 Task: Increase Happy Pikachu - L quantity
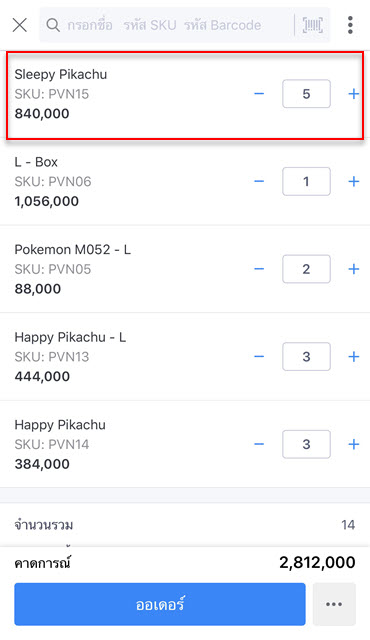click(354, 357)
